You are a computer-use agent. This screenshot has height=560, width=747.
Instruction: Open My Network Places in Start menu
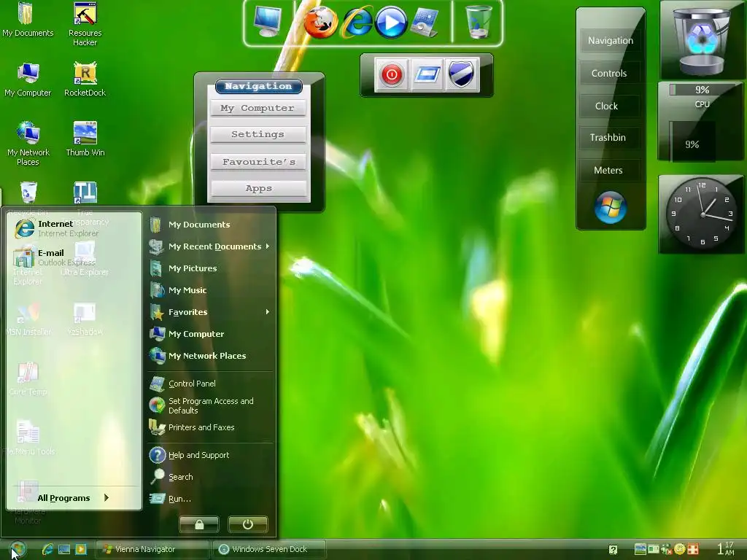point(209,356)
